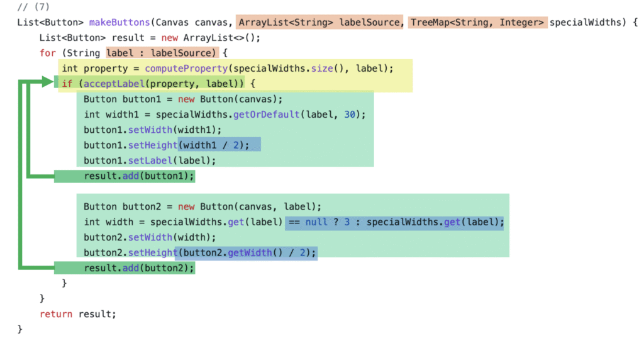Select the highlighted "ArrayList<String> labelSource" parameter
644x338 pixels.
click(319, 23)
